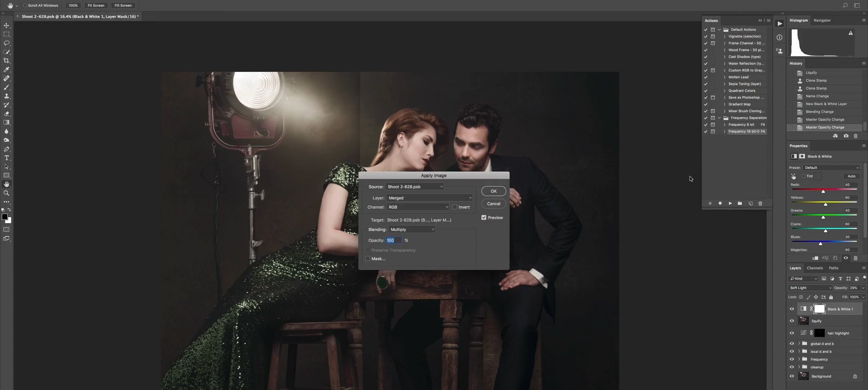Hide the hair highlight layer
This screenshot has height=390, width=868.
792,333
